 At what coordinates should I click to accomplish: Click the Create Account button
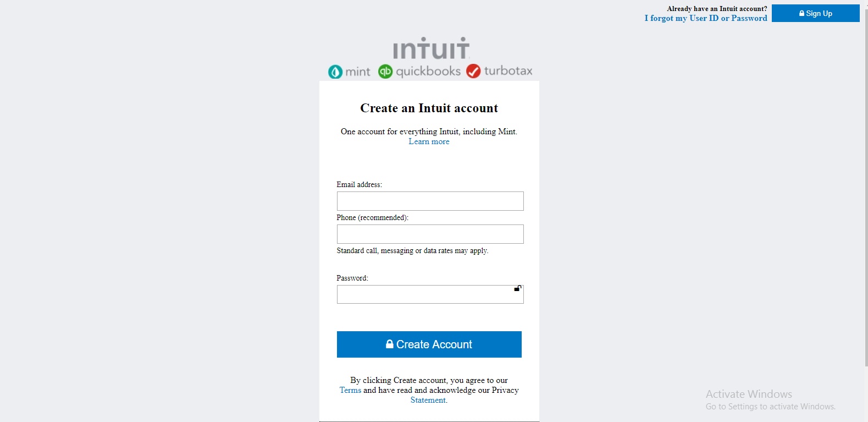pyautogui.click(x=429, y=344)
